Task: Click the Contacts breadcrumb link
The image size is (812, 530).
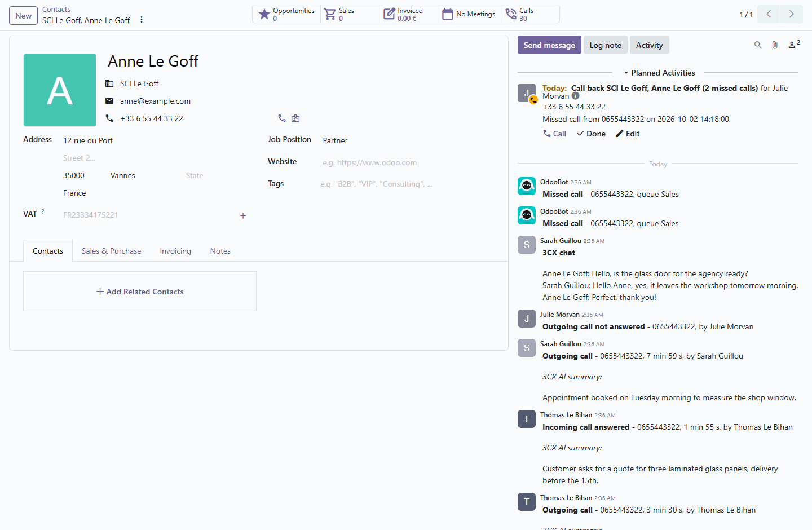Action: [x=56, y=10]
